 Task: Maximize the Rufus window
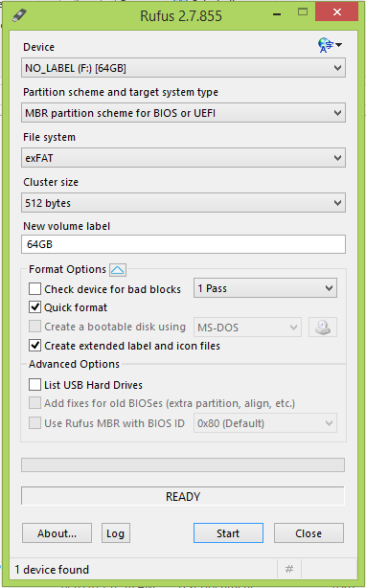click(303, 12)
